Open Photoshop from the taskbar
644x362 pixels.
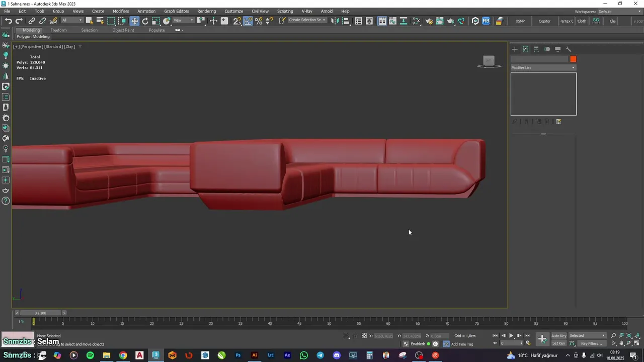pos(238,355)
